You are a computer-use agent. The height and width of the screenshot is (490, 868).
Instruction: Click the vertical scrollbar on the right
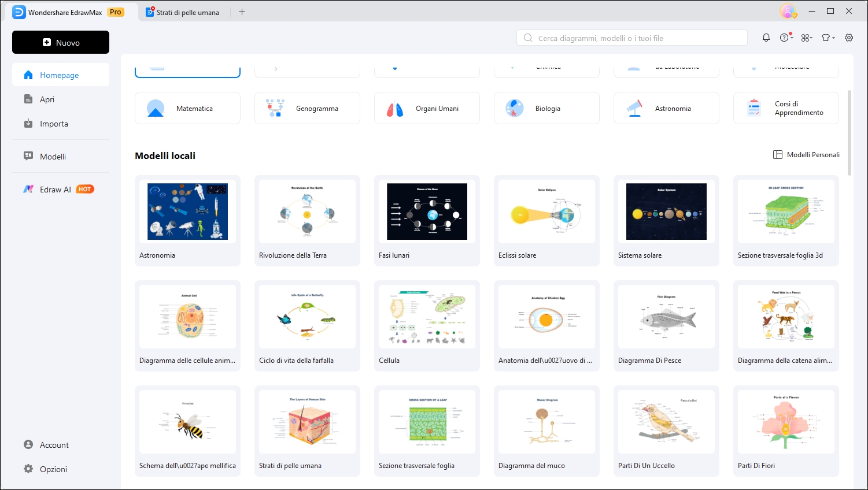point(849,133)
